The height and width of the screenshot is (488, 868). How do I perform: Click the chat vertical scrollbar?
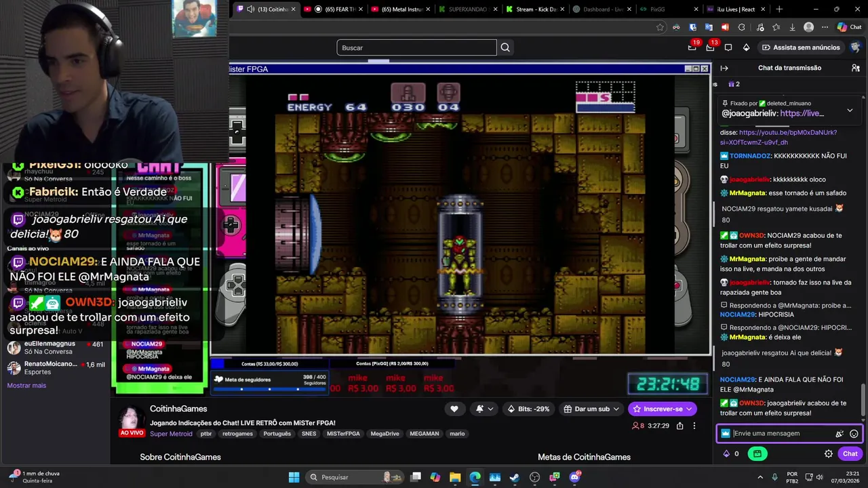(863, 400)
